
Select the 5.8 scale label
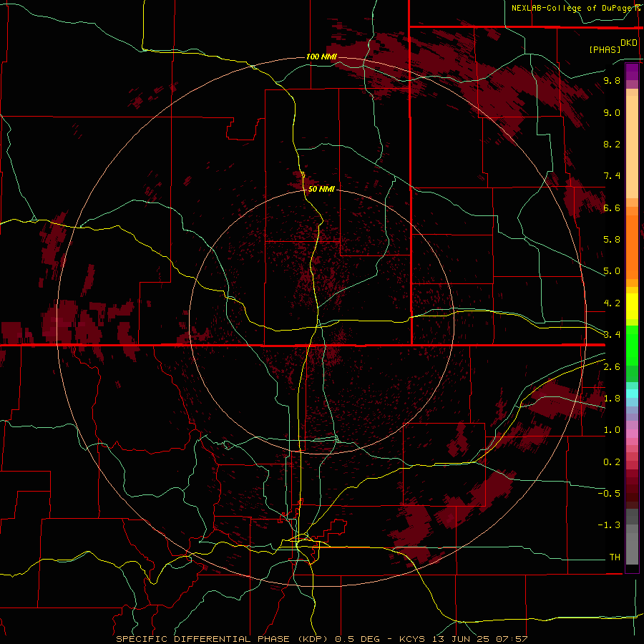pyautogui.click(x=612, y=239)
